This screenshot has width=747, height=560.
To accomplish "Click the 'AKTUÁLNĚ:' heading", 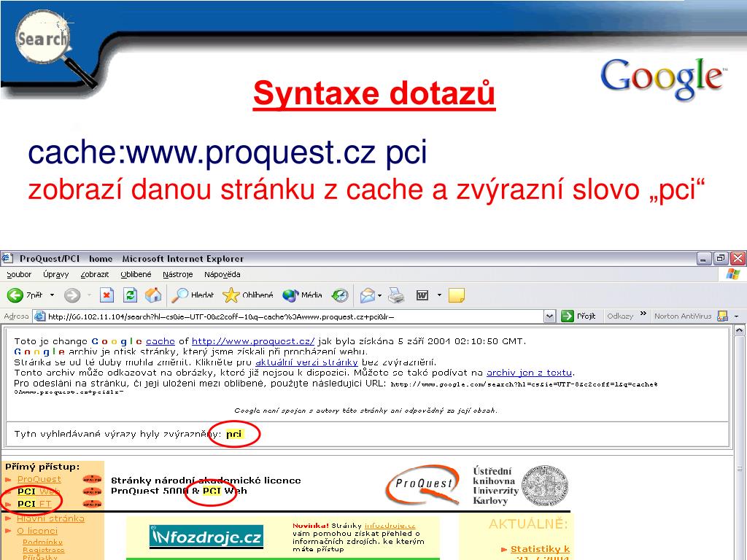I will click(x=528, y=524).
